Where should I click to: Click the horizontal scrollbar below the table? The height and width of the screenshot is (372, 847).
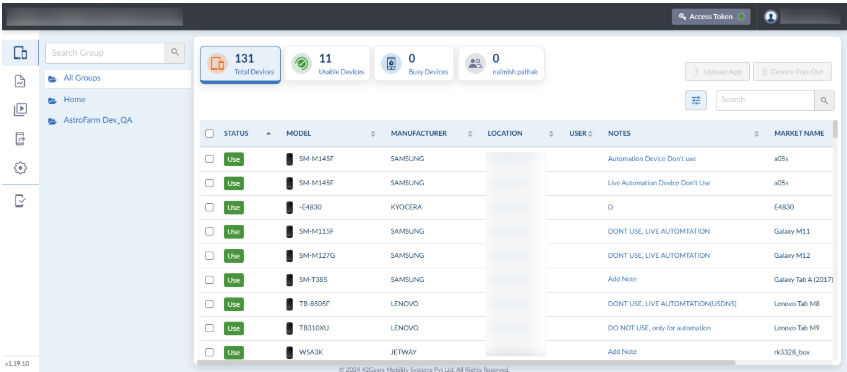[x=466, y=362]
